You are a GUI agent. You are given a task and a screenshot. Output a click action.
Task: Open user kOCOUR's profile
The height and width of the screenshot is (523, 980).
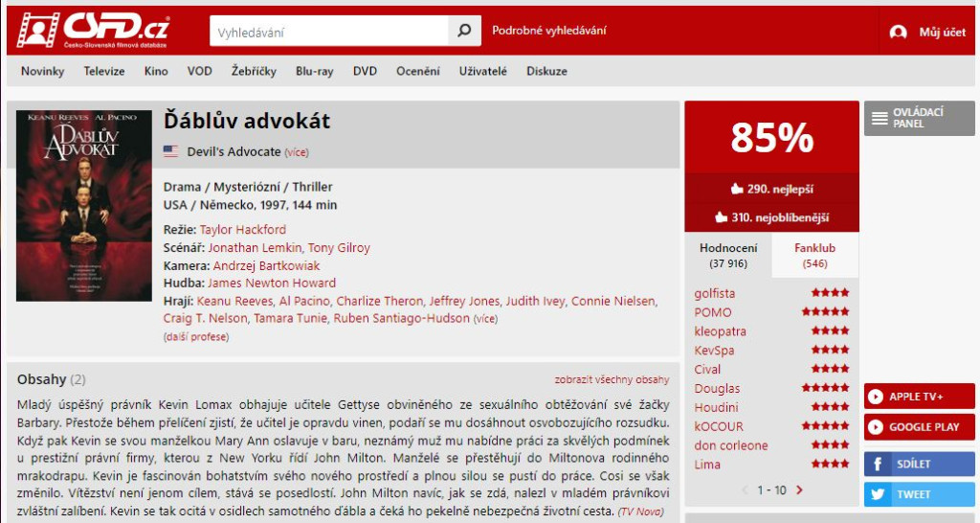click(x=719, y=426)
